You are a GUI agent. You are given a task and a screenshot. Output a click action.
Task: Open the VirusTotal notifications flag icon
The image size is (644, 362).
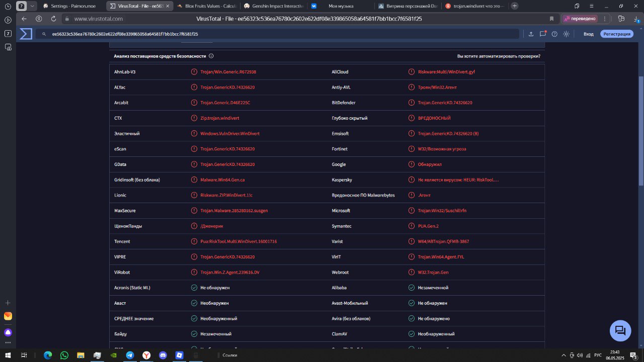[x=543, y=34]
